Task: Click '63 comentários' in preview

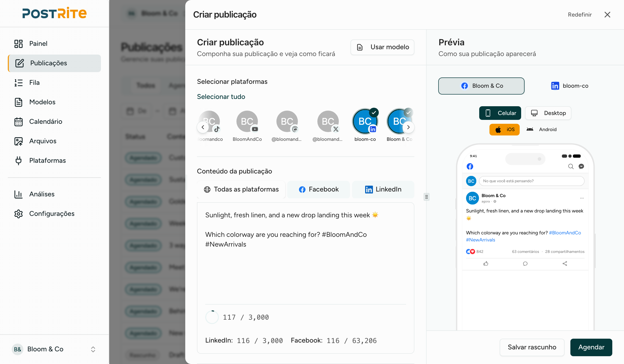Action: click(x=525, y=251)
